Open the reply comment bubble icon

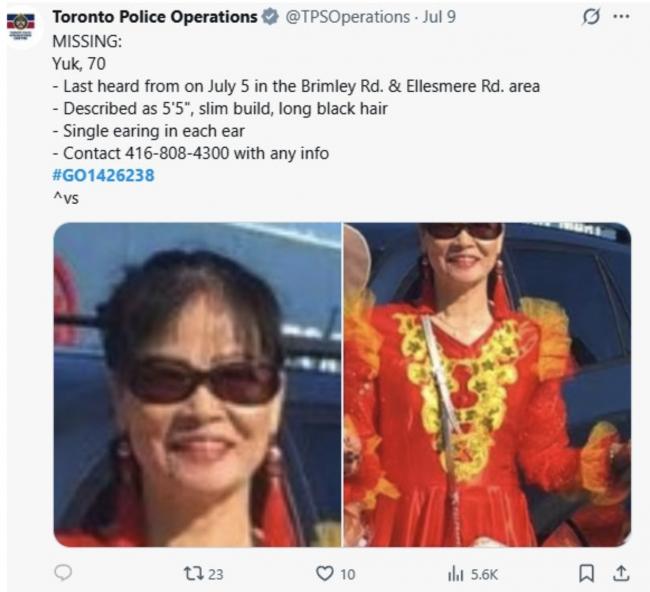63,573
